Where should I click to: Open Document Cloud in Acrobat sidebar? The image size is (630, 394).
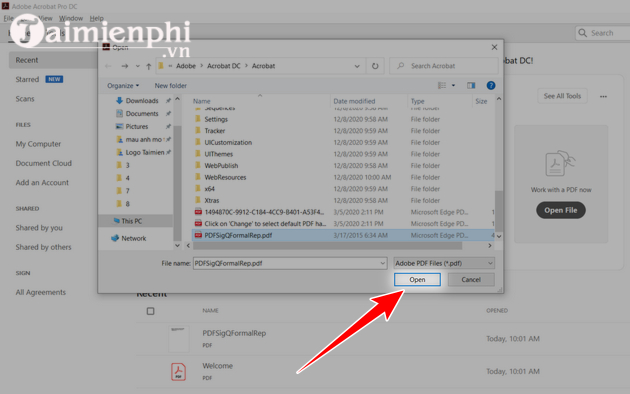pyautogui.click(x=43, y=163)
